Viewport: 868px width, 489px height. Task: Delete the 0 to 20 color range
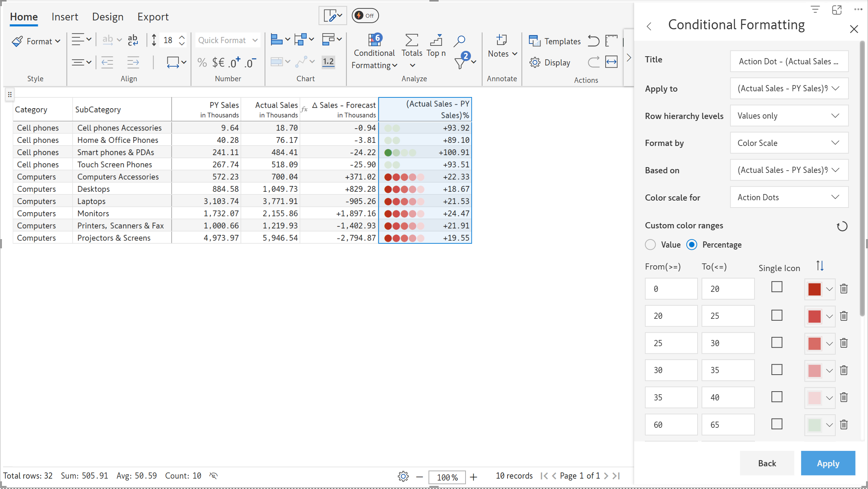844,289
